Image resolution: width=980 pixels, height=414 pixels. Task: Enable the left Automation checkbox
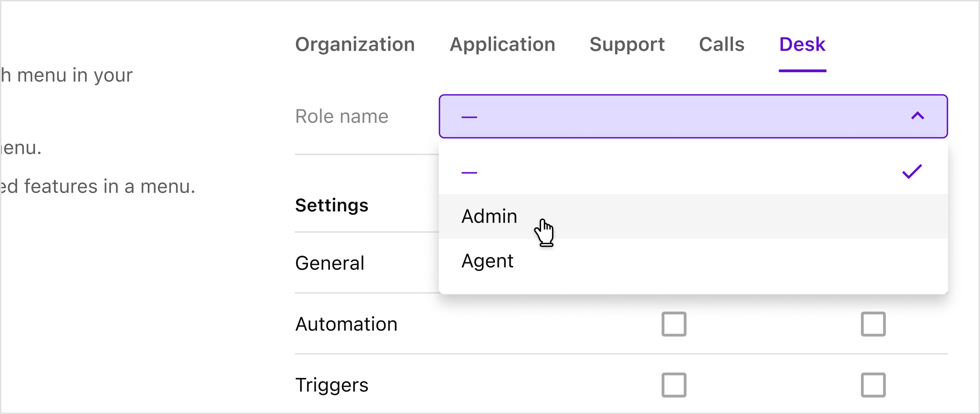tap(674, 324)
